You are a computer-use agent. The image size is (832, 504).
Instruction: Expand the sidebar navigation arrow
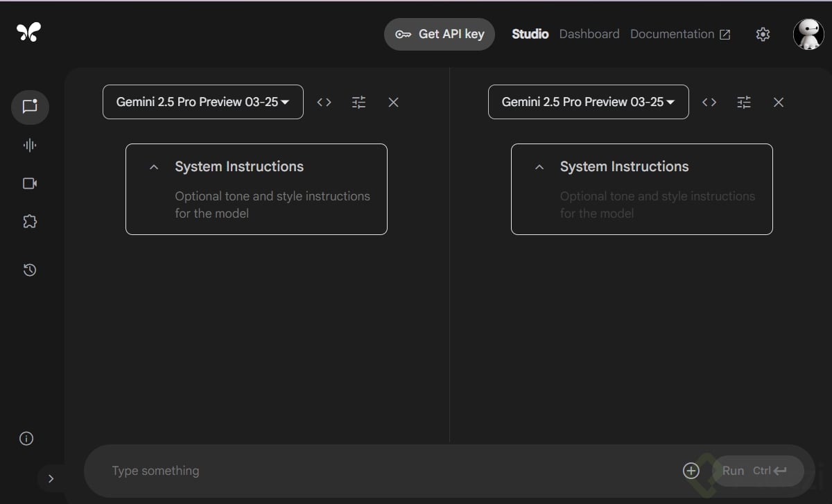tap(51, 478)
